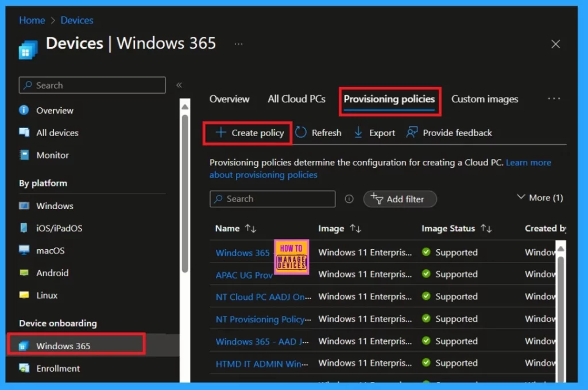Screen dimensions: 588x390
Task: Open the HTMD IT ADMIN Win policy
Action: (x=262, y=364)
